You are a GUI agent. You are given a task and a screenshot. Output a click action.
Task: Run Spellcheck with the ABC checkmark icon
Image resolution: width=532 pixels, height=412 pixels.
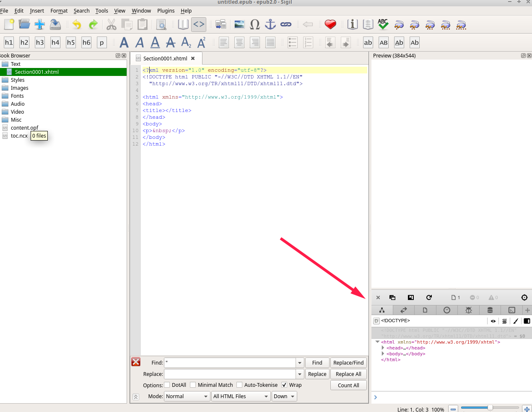click(x=383, y=25)
